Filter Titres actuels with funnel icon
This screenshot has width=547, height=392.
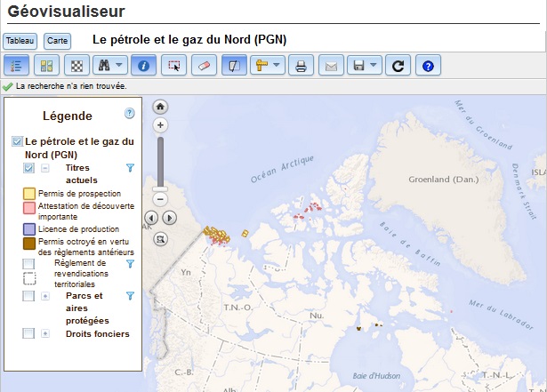click(x=130, y=168)
